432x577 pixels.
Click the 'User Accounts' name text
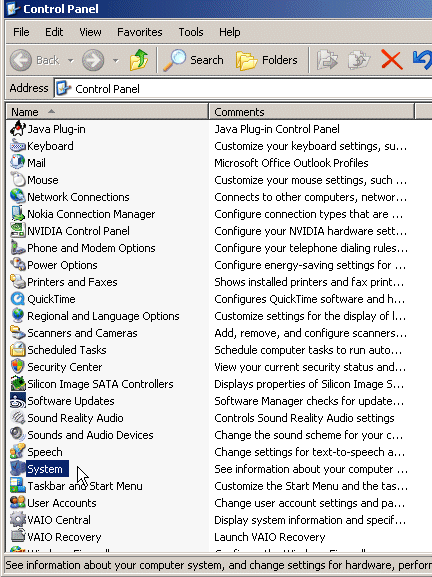click(x=62, y=503)
